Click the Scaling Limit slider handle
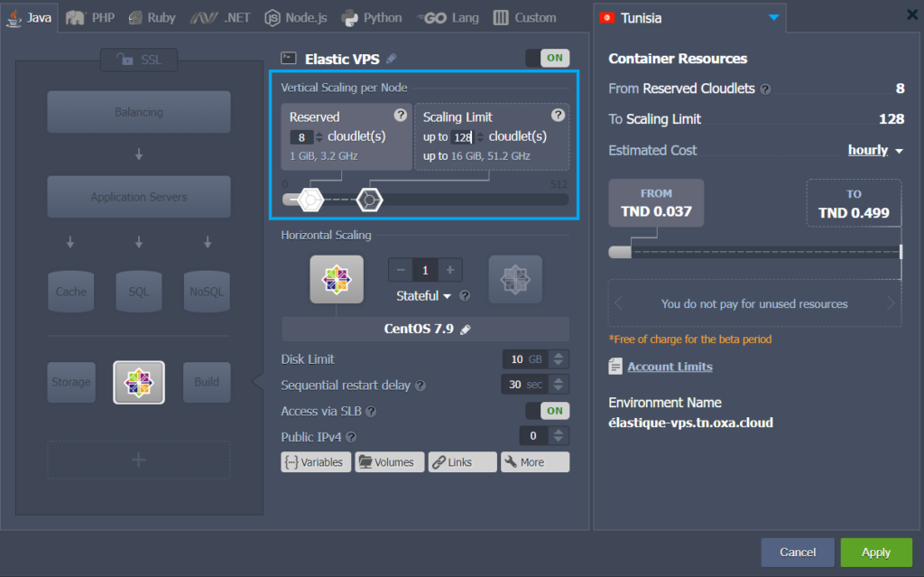This screenshot has height=577, width=924. [368, 200]
